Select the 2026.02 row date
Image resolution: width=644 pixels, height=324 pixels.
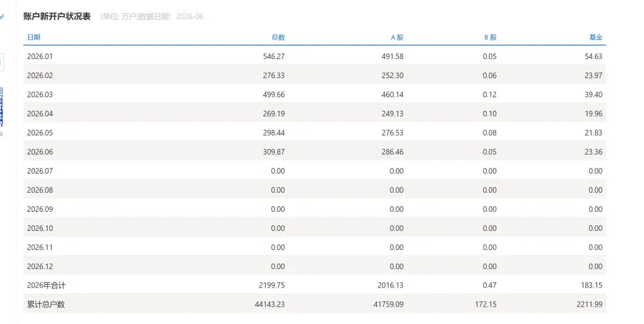coord(40,75)
